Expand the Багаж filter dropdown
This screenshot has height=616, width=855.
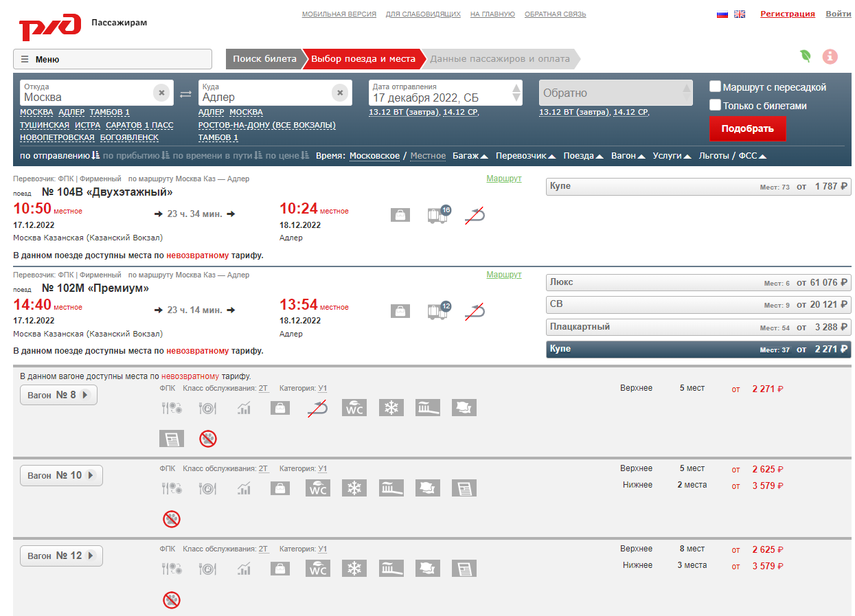click(470, 156)
